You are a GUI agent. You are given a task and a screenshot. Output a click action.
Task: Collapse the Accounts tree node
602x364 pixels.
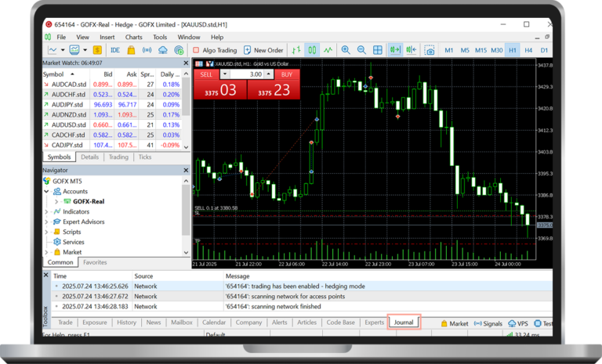[46, 191]
